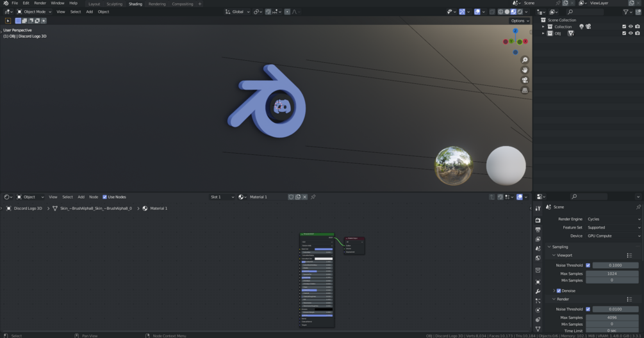This screenshot has height=338, width=644.
Task: Hide Collection in viewport with eye icon
Action: pyautogui.click(x=631, y=27)
